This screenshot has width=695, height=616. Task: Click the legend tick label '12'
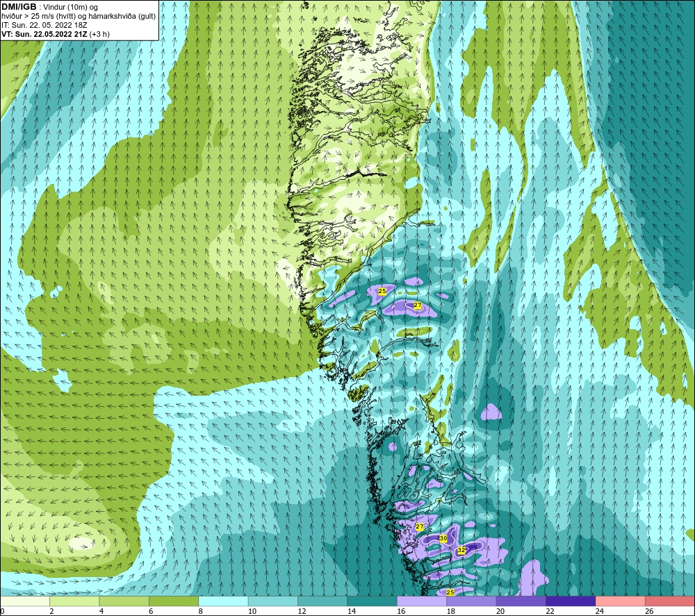[x=302, y=611]
